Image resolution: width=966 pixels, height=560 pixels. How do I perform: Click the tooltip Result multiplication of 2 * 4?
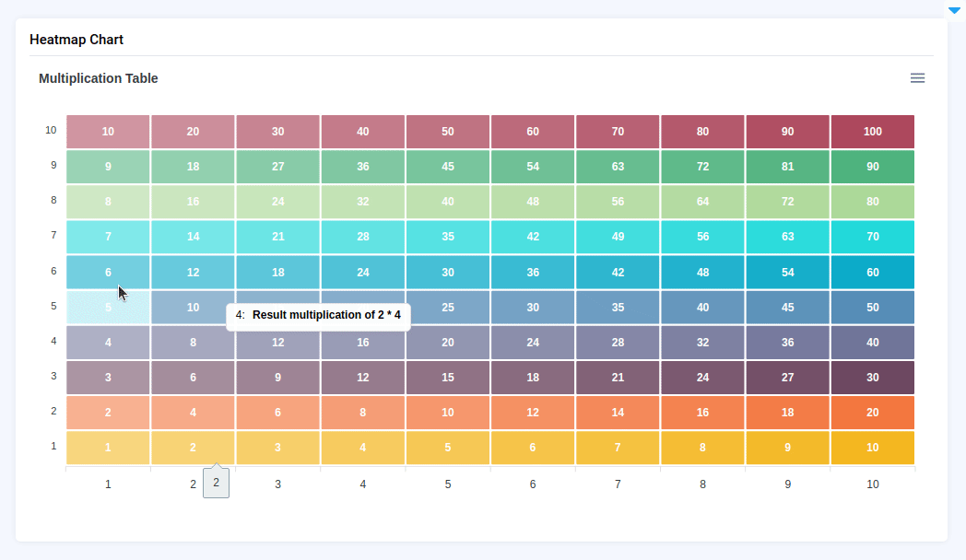click(x=318, y=315)
